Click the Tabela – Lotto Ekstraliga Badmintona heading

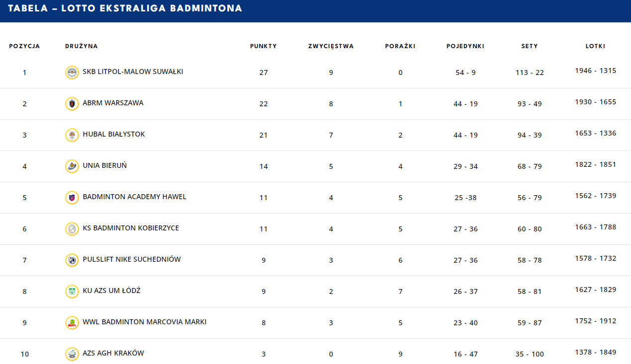click(x=125, y=8)
